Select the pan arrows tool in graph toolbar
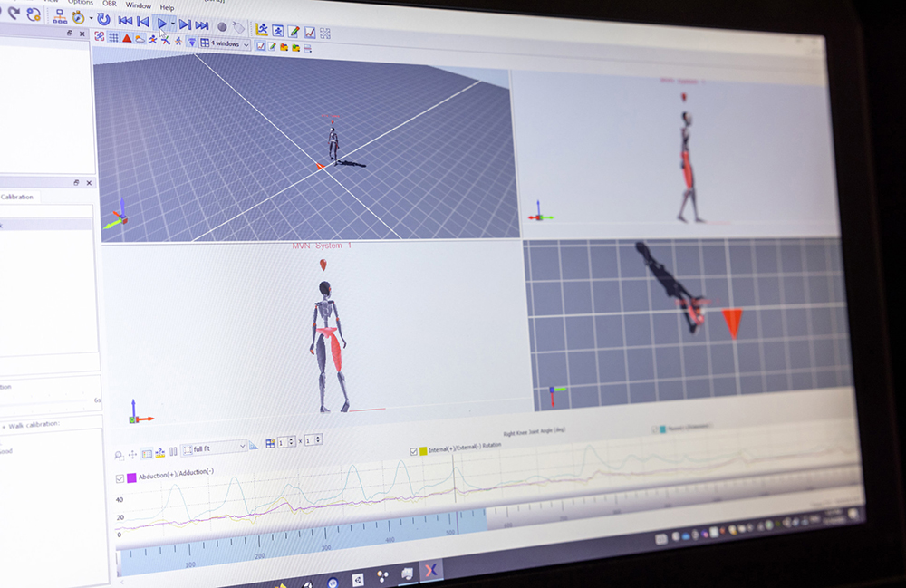Image resolution: width=906 pixels, height=588 pixels. coord(132,454)
